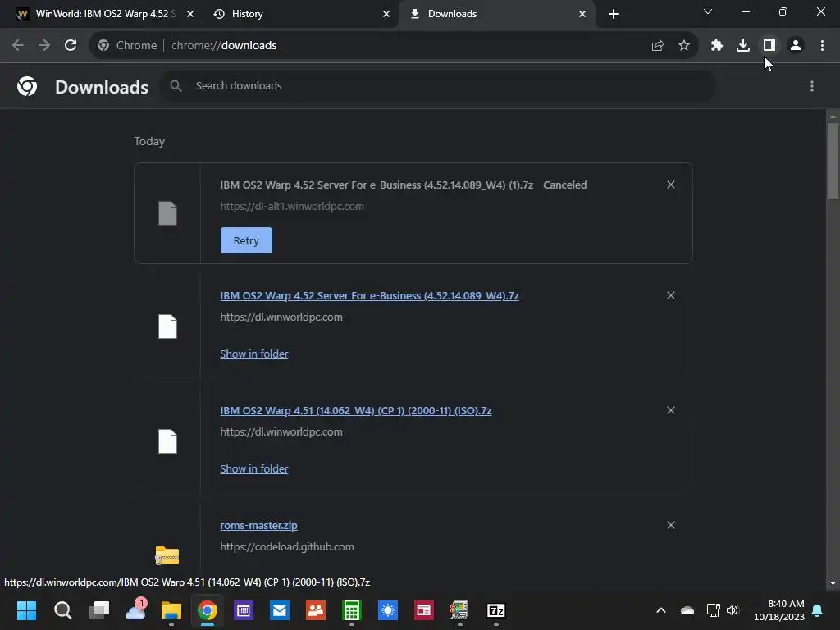Click the https://dl-alt1.winworldpc.com source text
The image size is (840, 630).
(x=292, y=206)
